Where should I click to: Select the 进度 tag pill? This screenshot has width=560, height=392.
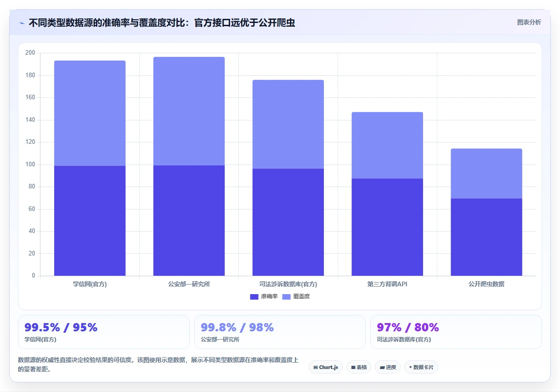[388, 367]
